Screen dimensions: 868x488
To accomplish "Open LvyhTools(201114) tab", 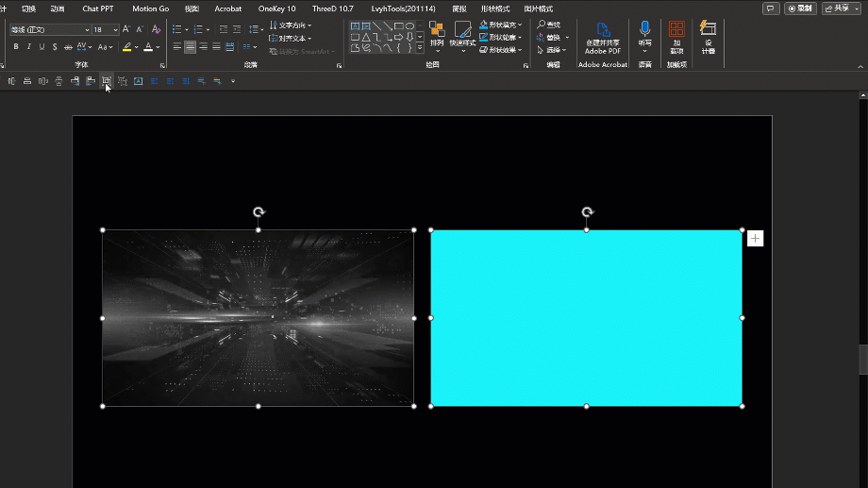I will [403, 8].
